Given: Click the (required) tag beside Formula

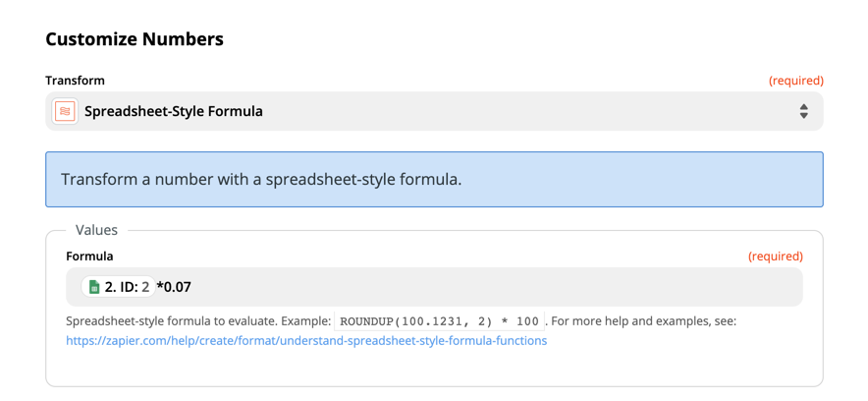Looking at the screenshot, I should pyautogui.click(x=776, y=257).
